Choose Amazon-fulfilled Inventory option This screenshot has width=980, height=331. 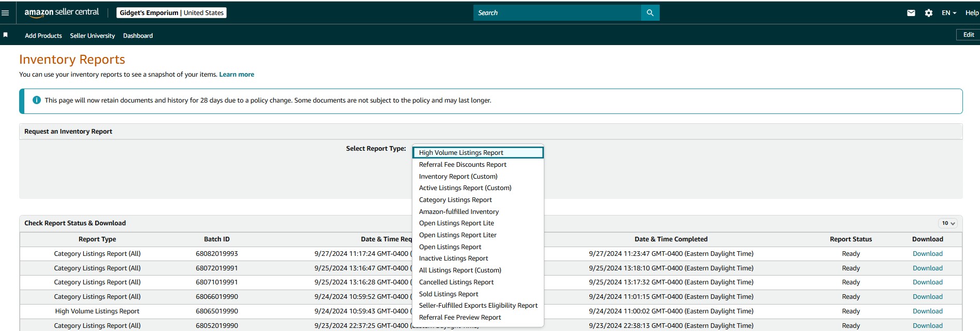pyautogui.click(x=478, y=211)
